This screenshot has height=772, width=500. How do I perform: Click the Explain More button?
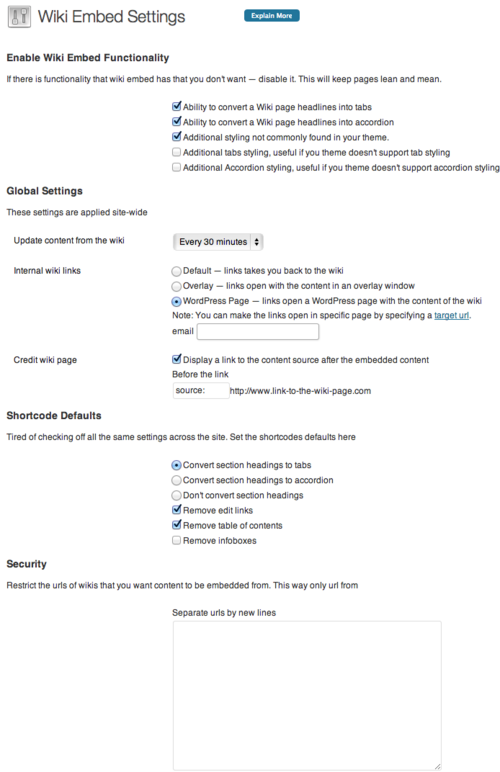click(272, 16)
